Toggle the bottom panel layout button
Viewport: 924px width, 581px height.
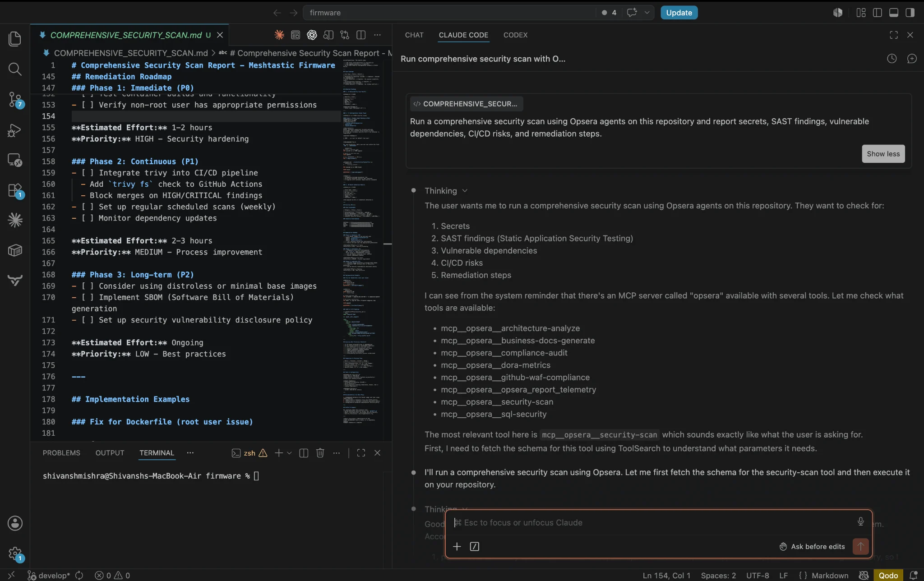tap(894, 13)
